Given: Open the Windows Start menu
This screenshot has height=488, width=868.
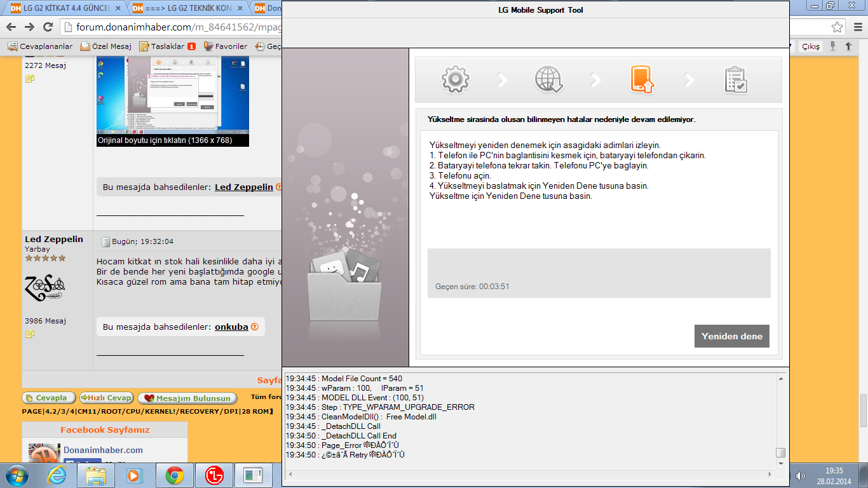Looking at the screenshot, I should click(17, 475).
